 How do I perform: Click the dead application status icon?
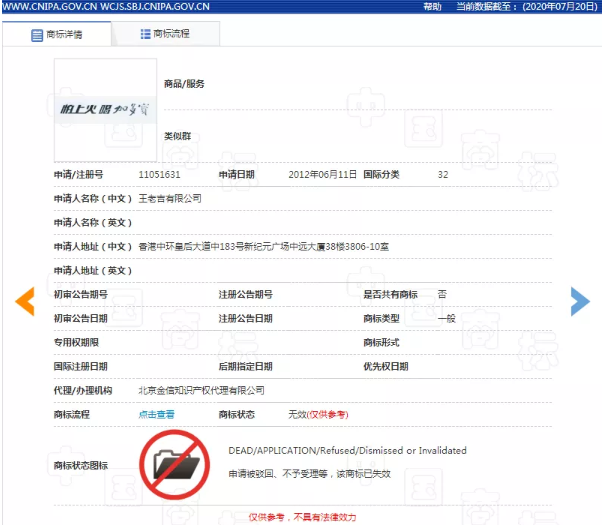175,464
